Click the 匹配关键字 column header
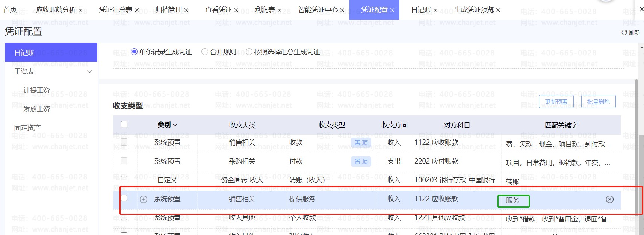Image resolution: width=644 pixels, height=235 pixels. click(561, 125)
